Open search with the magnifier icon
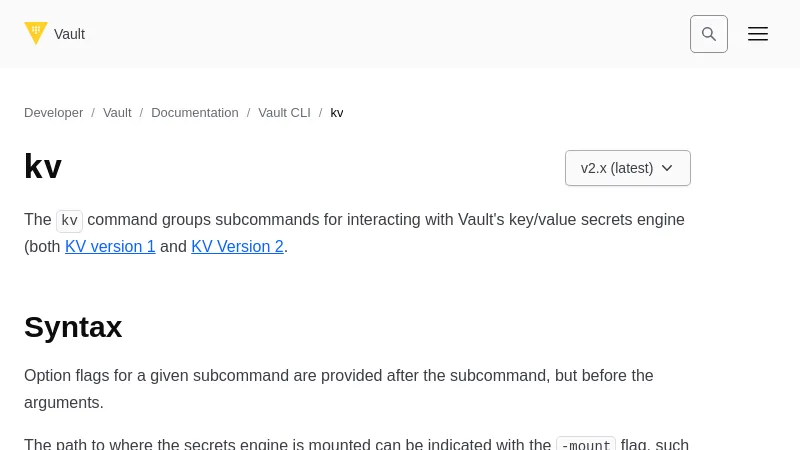The image size is (800, 450). click(x=709, y=34)
